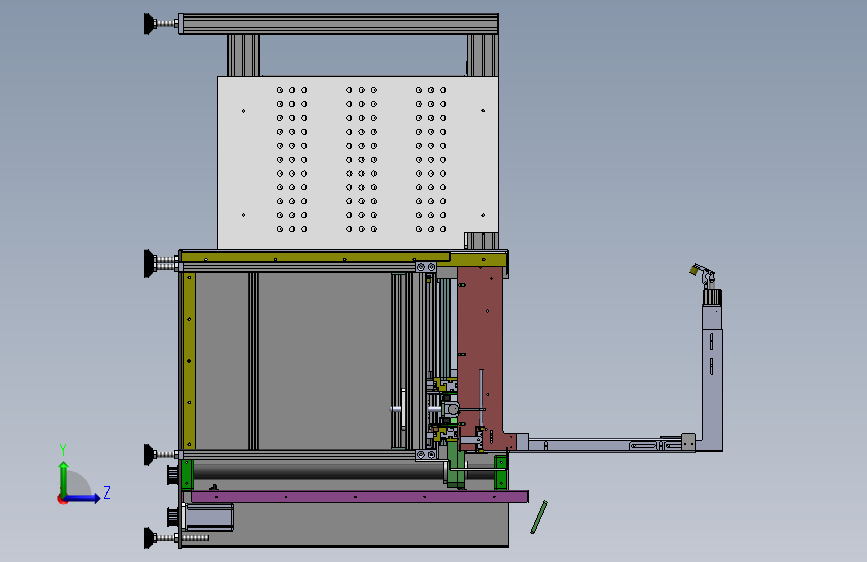Select the large gray panel inside the frame
The width and height of the screenshot is (867, 562).
325,360
